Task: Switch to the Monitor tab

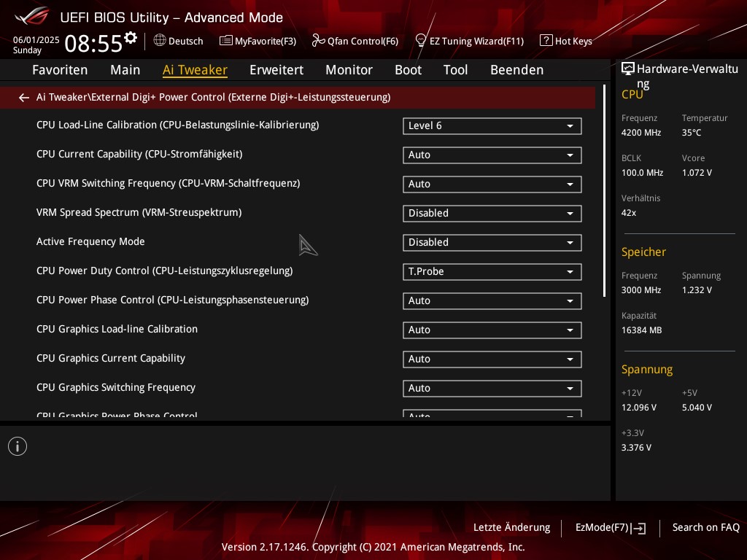Action: point(349,70)
